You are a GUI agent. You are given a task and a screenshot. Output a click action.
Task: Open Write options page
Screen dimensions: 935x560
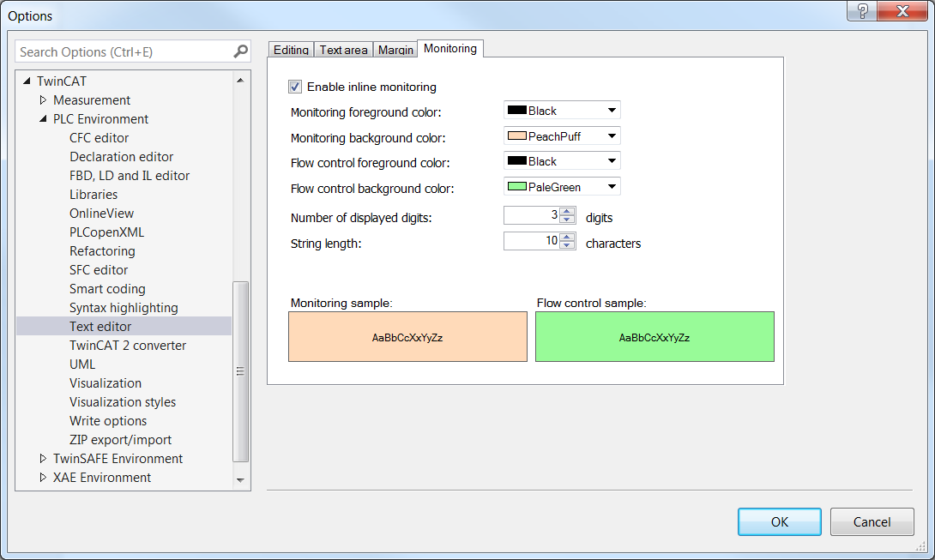pyautogui.click(x=108, y=421)
